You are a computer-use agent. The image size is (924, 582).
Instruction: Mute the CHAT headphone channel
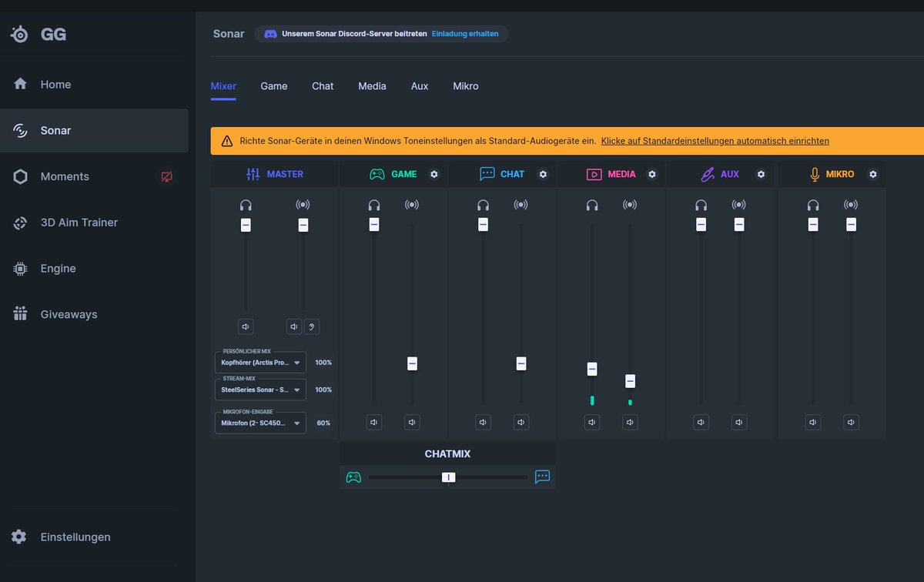click(x=483, y=422)
